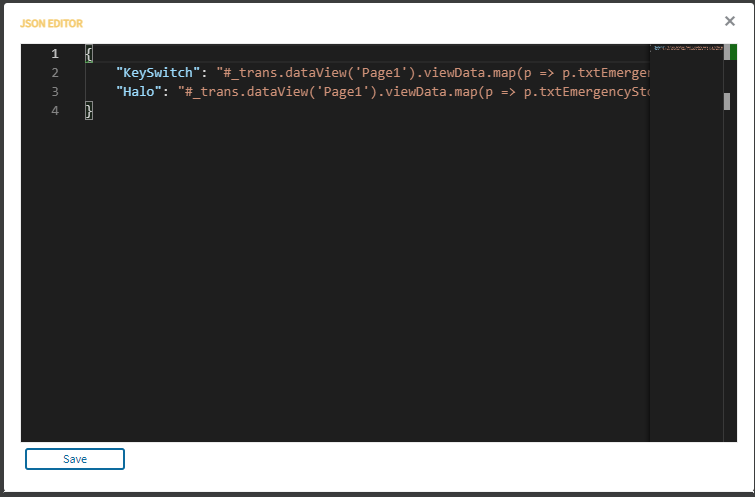
Task: Click the opening curly brace on line 1
Action: (89, 54)
